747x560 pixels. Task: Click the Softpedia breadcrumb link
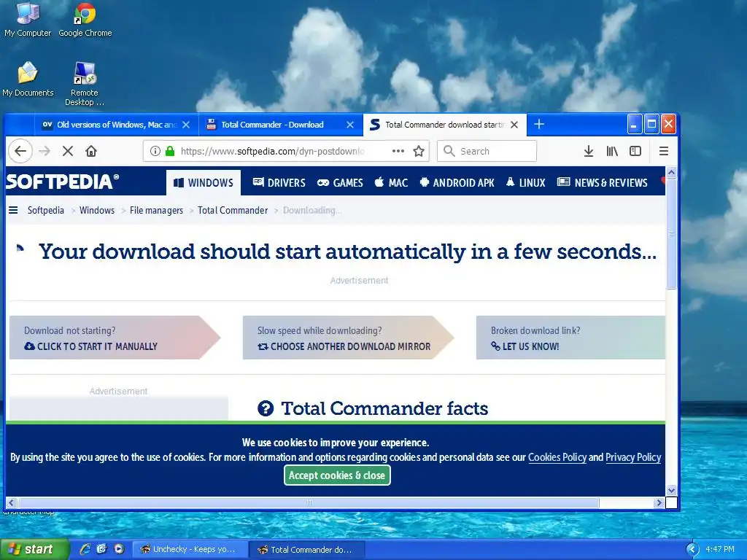tap(46, 210)
